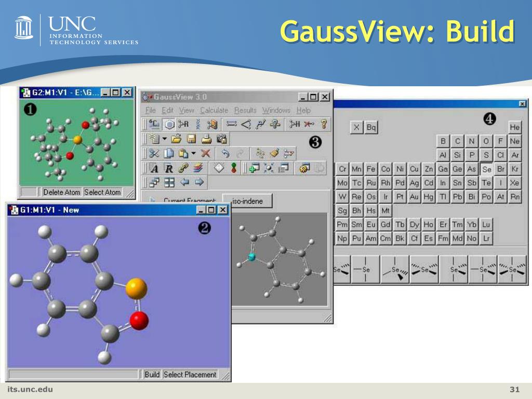Click the Clean brush icon
The image size is (532, 399).
274,153
